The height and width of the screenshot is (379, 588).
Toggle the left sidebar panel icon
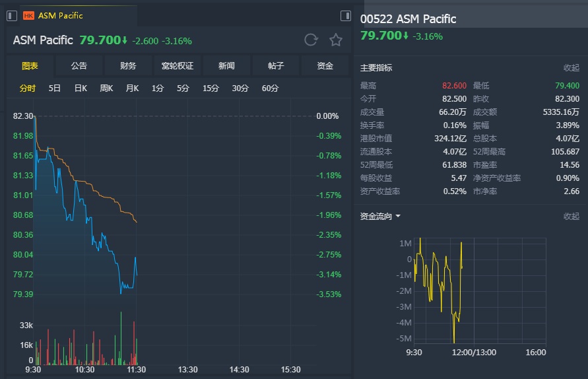[12, 15]
